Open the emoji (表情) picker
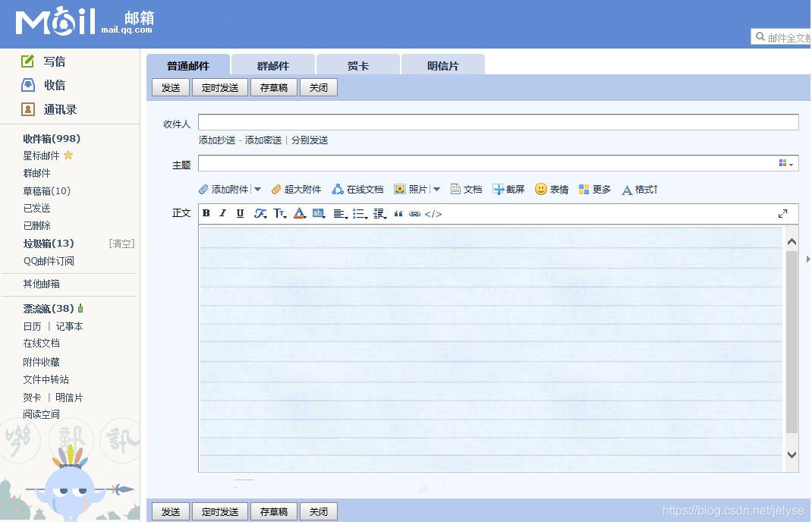This screenshot has height=525, width=812. coord(552,189)
